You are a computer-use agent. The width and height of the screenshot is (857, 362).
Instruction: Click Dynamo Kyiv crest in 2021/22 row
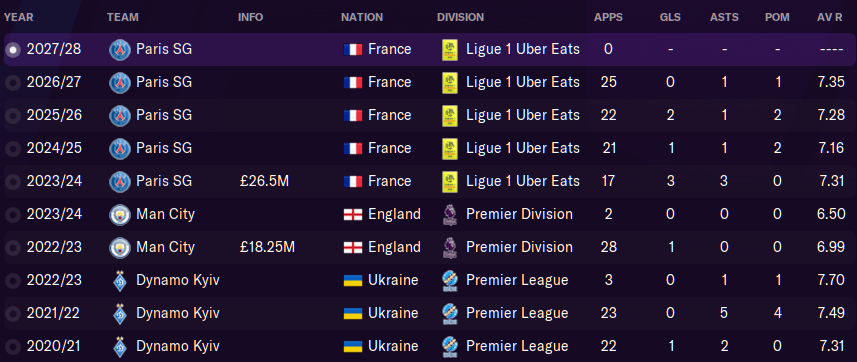pos(120,313)
